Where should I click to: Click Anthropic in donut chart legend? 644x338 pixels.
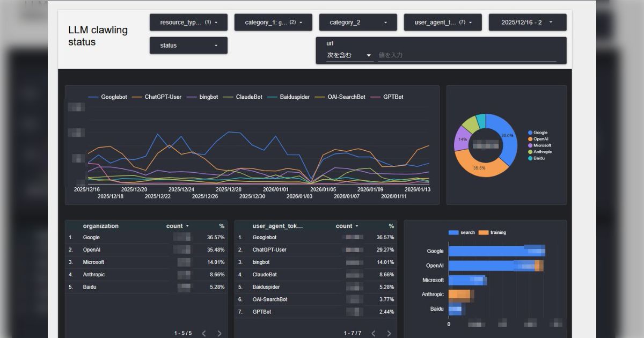click(x=540, y=152)
